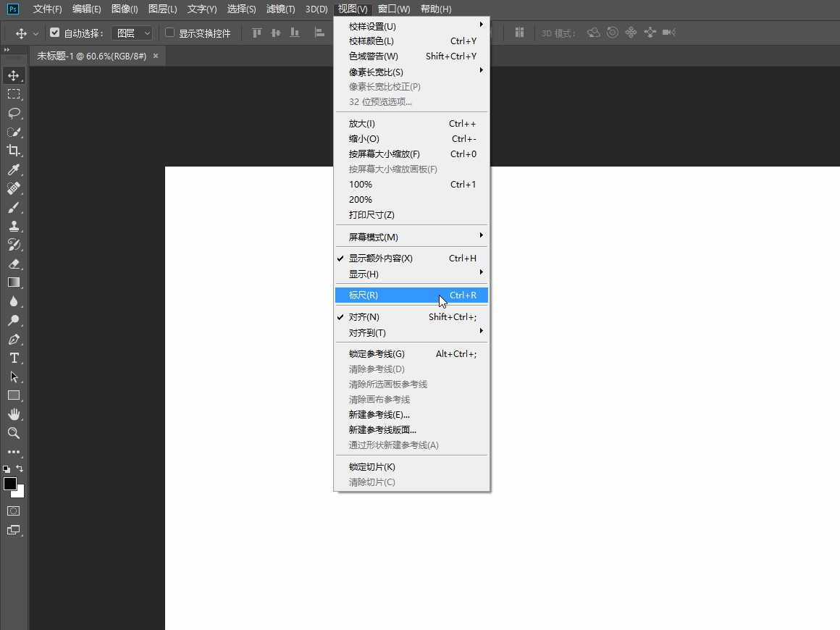Select the Hand tool
This screenshot has width=840, height=630.
pyautogui.click(x=14, y=414)
